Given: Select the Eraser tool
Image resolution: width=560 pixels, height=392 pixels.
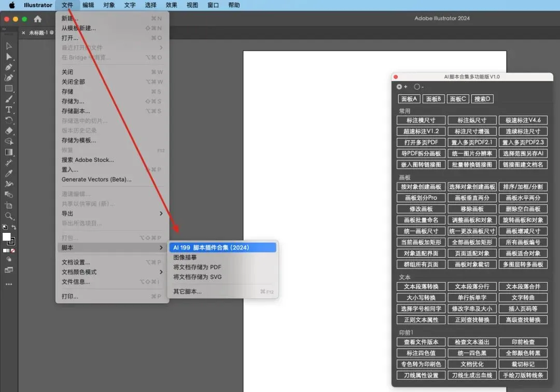Looking at the screenshot, I should [x=9, y=131].
